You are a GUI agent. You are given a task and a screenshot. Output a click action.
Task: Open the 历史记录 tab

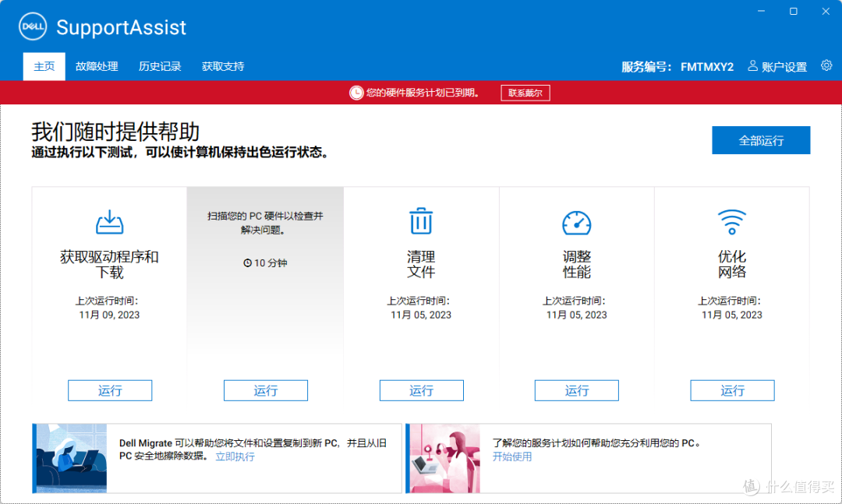click(160, 66)
